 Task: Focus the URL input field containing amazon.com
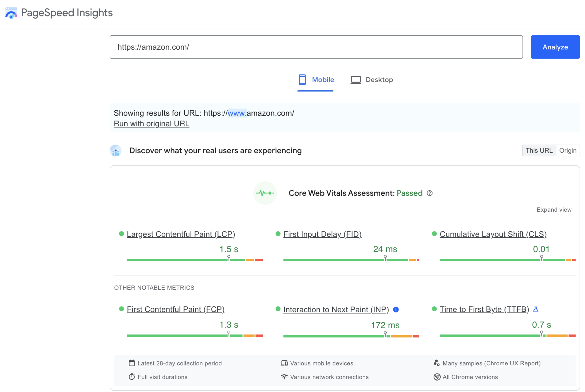(316, 47)
